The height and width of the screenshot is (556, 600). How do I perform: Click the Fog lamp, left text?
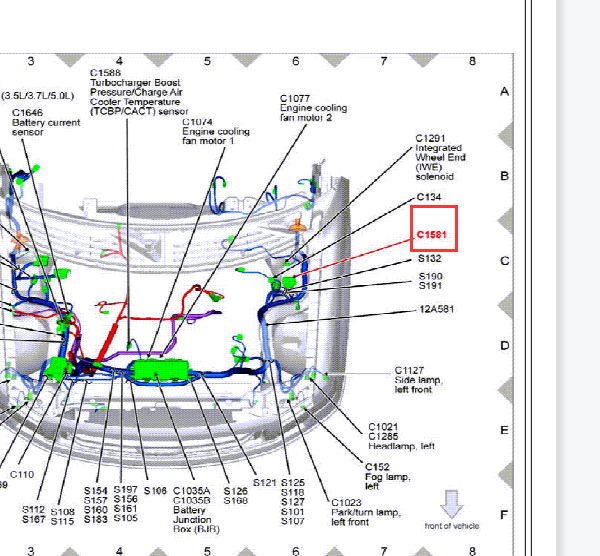pos(387,481)
